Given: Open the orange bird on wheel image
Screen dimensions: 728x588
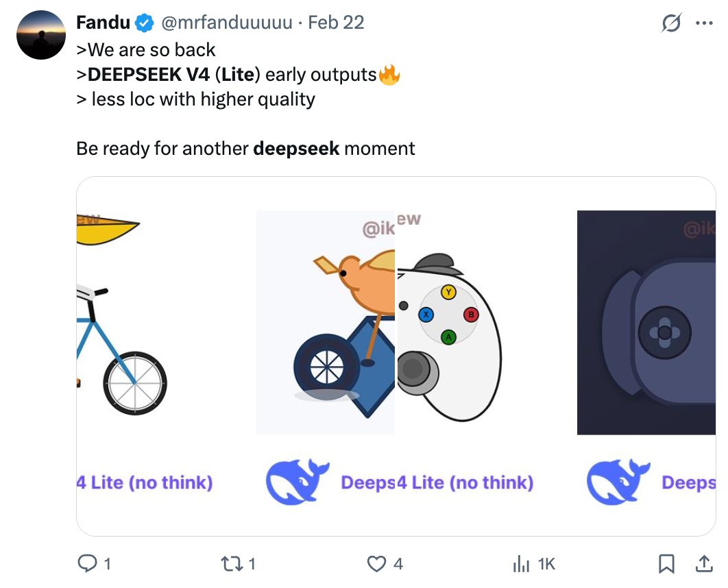Looking at the screenshot, I should (x=326, y=322).
